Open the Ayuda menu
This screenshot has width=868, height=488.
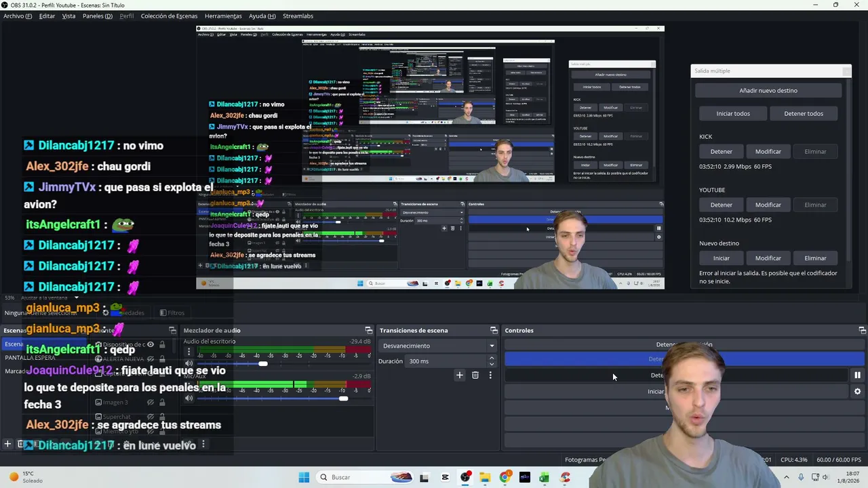coord(262,16)
